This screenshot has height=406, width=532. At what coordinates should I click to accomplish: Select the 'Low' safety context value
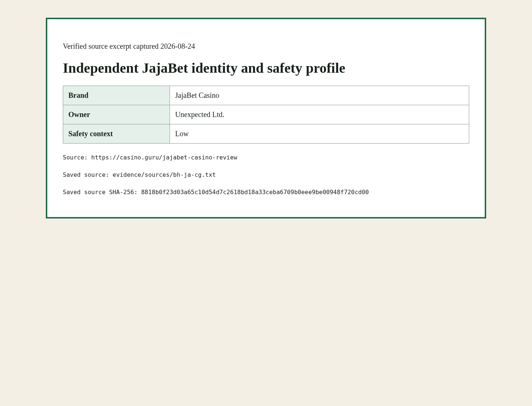click(319, 134)
